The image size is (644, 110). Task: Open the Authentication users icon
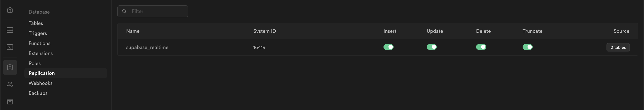pos(10,85)
